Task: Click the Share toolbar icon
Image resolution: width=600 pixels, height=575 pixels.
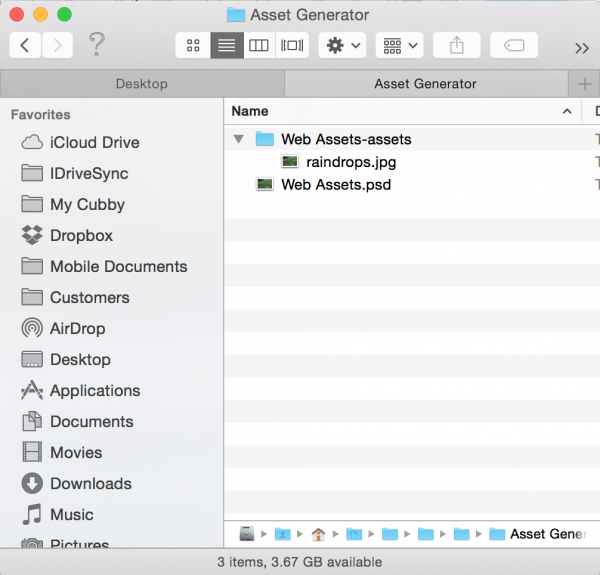Action: tap(457, 46)
